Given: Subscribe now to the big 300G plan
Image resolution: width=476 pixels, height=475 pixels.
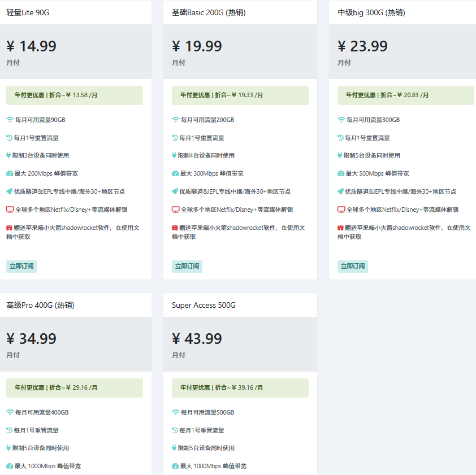Looking at the screenshot, I should [x=353, y=267].
